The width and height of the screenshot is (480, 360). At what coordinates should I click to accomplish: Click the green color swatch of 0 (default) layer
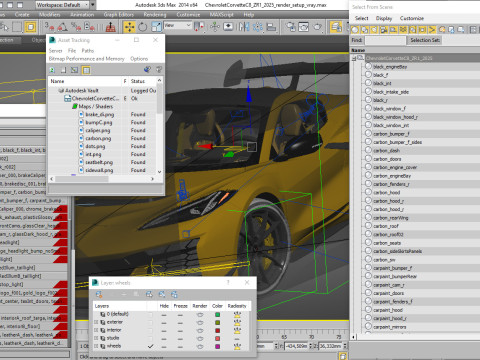(217, 314)
